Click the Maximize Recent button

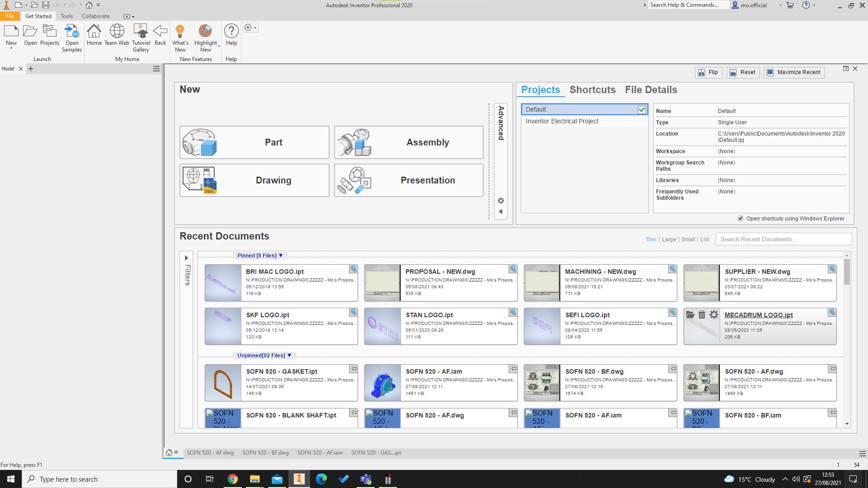[x=794, y=72]
